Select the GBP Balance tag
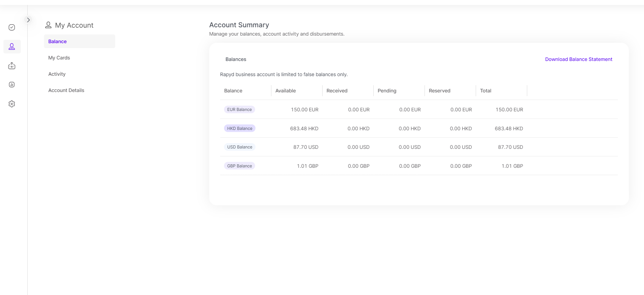Viewport: 644px width, 295px height. 239,166
